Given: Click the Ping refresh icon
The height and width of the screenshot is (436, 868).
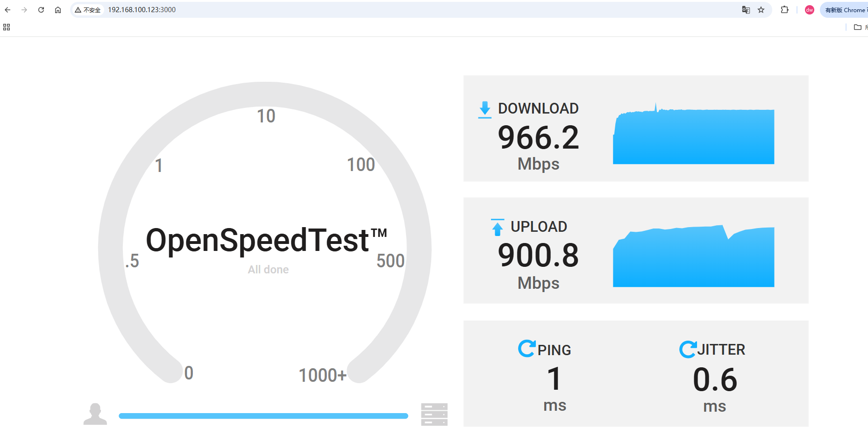Looking at the screenshot, I should click(527, 349).
